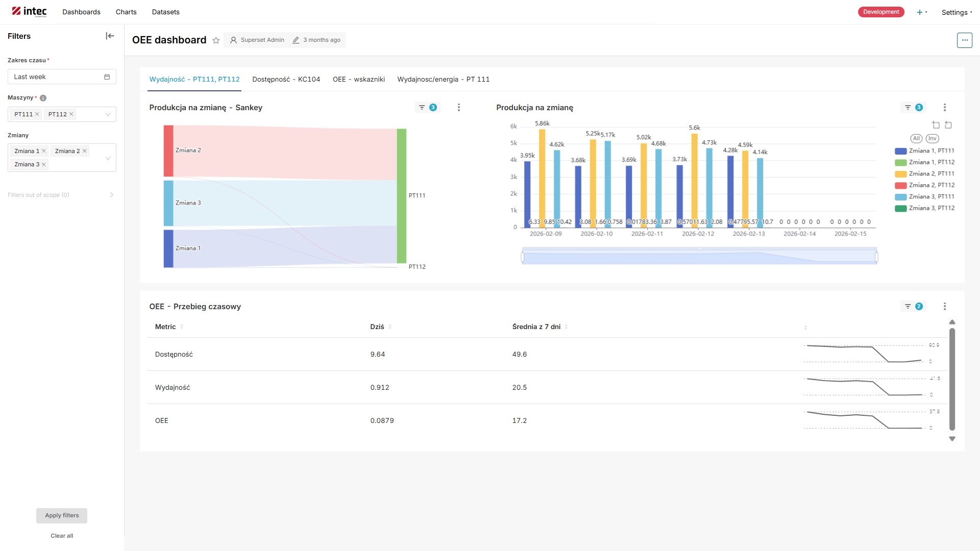
Task: Remove Zmiana 3 tag from Zmiany
Action: [x=44, y=164]
